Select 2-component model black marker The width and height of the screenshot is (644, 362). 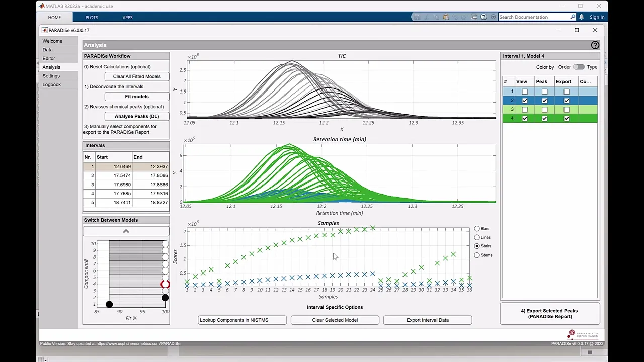coord(165,298)
